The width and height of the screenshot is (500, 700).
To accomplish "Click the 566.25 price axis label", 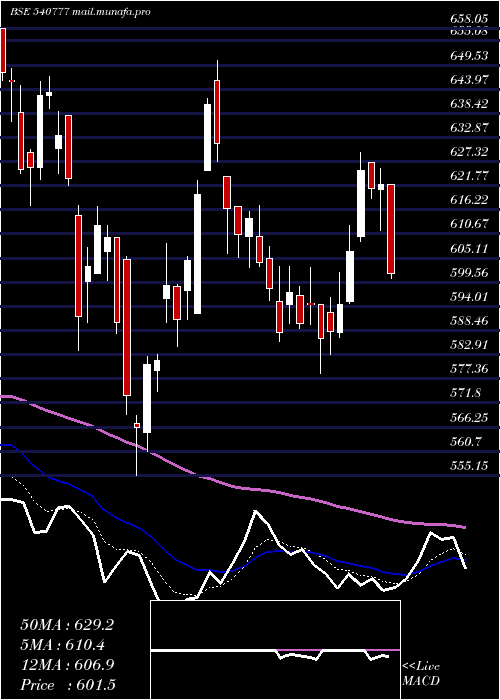I will click(x=469, y=417).
